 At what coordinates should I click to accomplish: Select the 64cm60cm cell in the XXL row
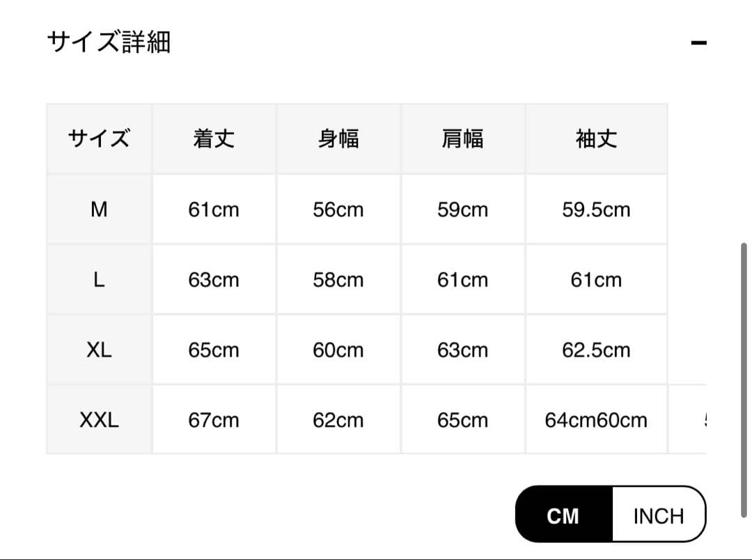click(x=596, y=420)
